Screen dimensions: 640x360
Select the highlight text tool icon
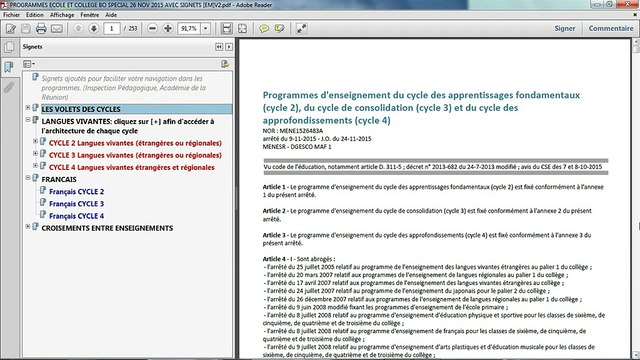click(x=280, y=29)
